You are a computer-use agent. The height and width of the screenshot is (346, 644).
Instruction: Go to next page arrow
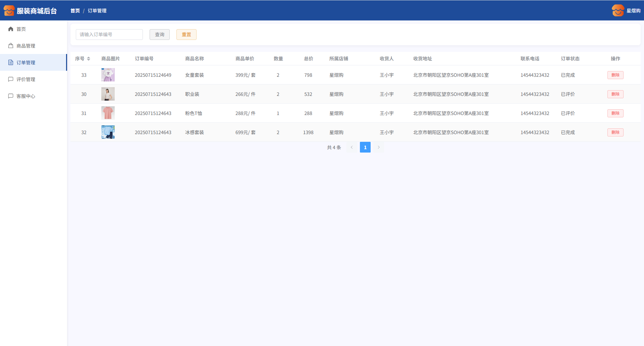379,148
